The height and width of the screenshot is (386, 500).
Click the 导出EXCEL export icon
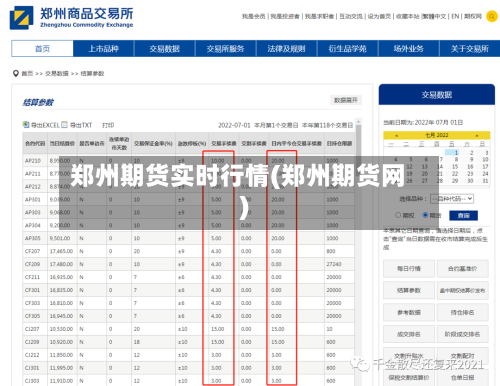(26, 125)
